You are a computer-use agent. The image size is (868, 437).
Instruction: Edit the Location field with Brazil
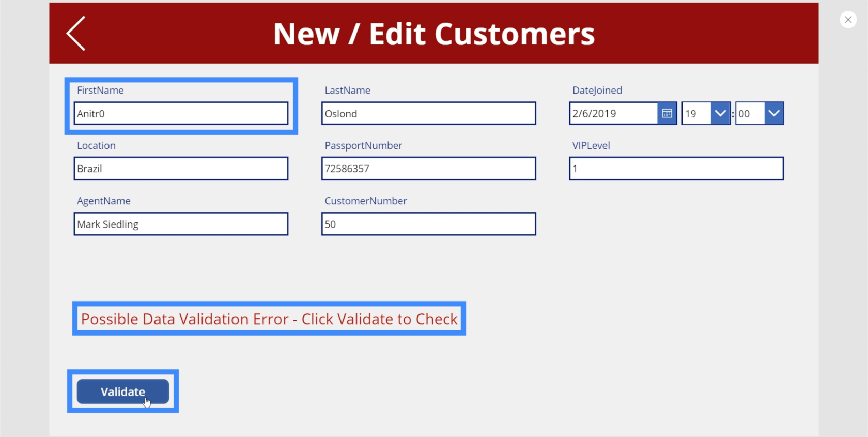pos(181,169)
